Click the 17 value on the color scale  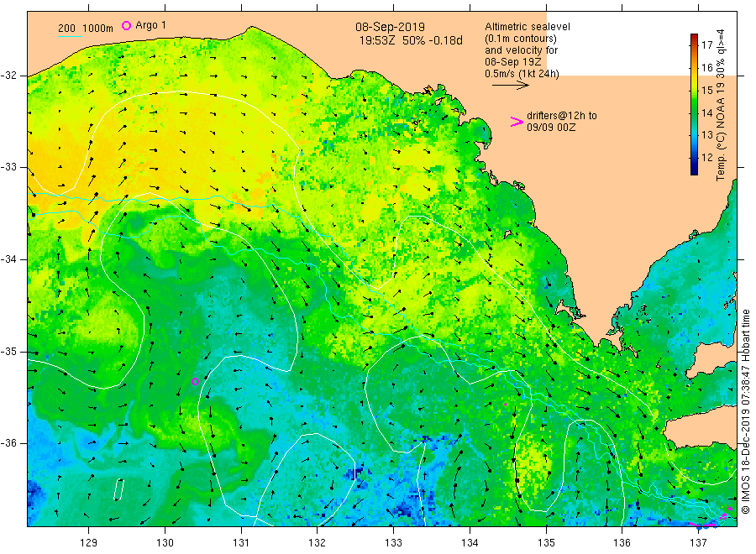tap(706, 44)
